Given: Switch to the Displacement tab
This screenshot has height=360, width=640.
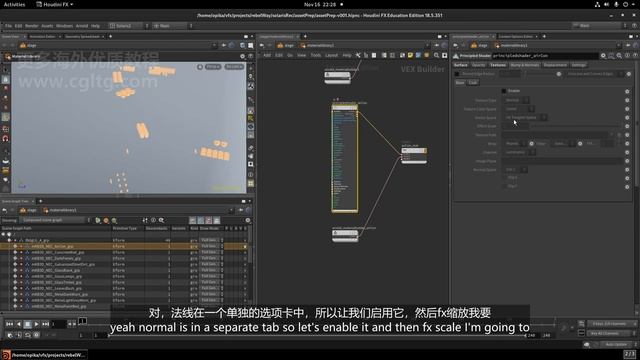Looking at the screenshot, I should pyautogui.click(x=555, y=65).
